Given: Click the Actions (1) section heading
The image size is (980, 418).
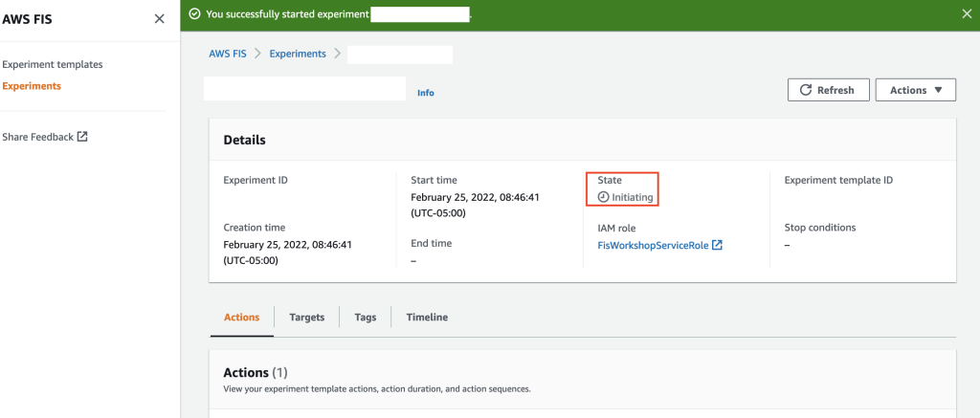Looking at the screenshot, I should click(x=255, y=372).
